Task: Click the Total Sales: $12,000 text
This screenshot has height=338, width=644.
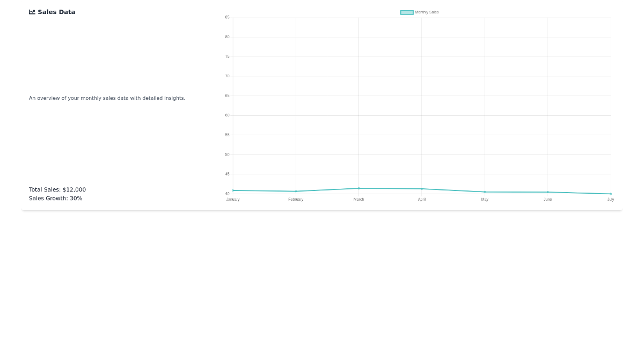Action: pyautogui.click(x=57, y=189)
